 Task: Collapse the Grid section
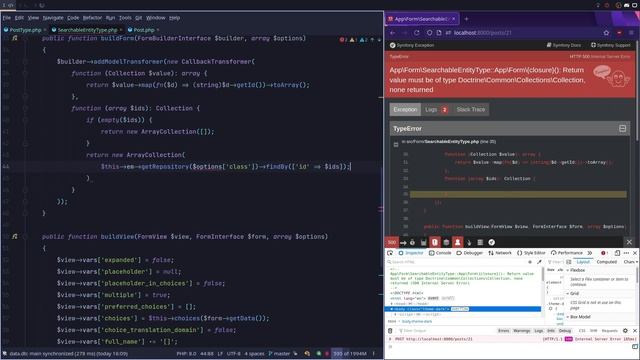tap(568, 293)
